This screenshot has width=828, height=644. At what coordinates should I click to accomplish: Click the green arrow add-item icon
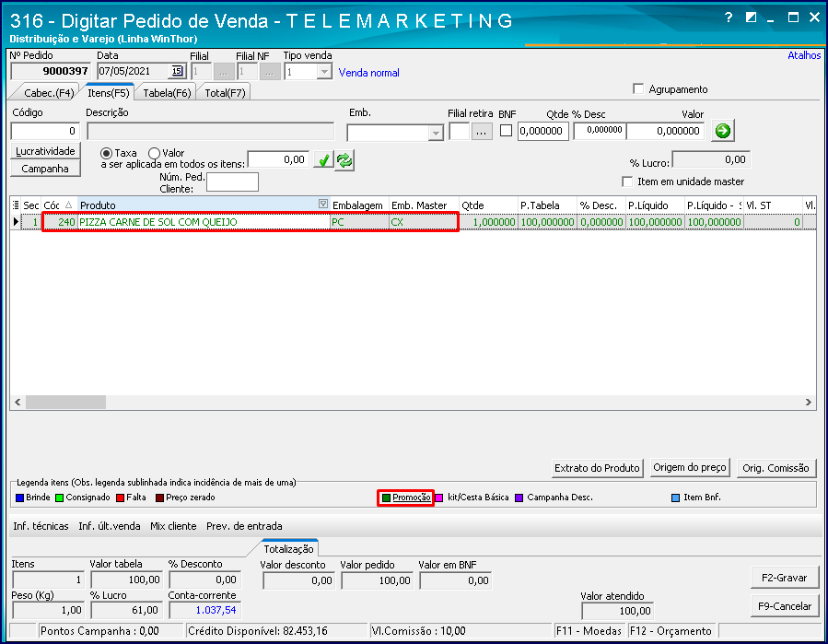(x=722, y=131)
